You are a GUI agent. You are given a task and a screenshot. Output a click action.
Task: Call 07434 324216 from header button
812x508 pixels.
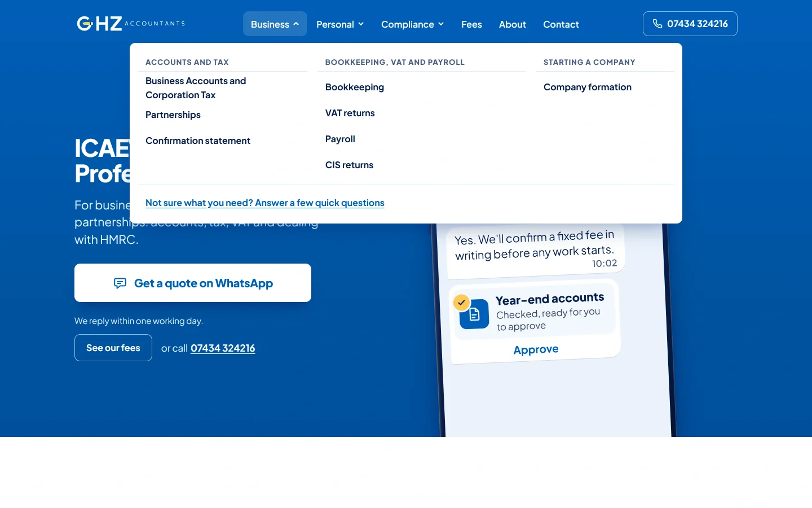tap(690, 24)
